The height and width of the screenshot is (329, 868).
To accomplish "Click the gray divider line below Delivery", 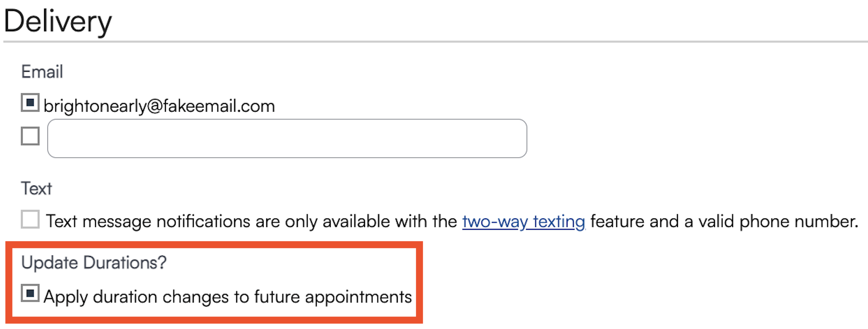I will [x=434, y=42].
